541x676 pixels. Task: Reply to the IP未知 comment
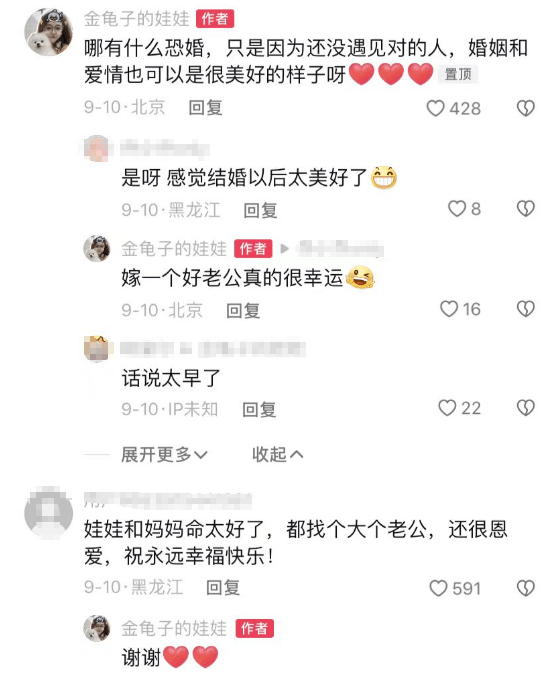259,409
